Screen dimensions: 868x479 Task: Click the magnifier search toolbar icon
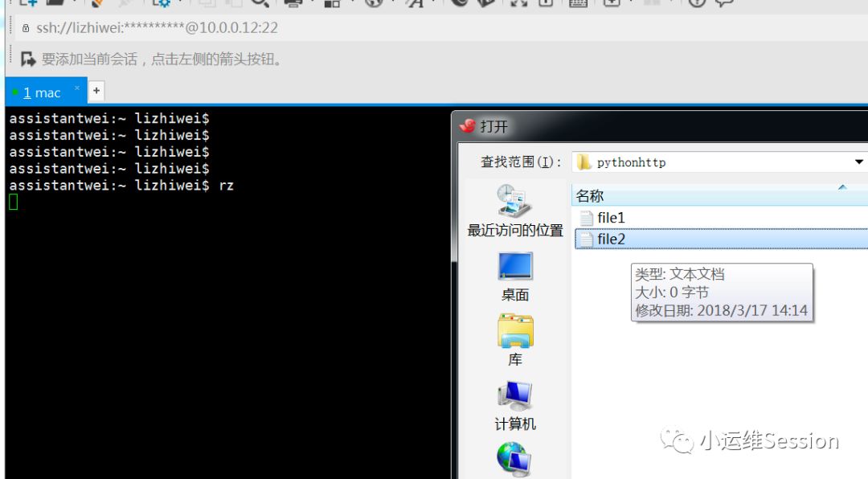coord(259,2)
